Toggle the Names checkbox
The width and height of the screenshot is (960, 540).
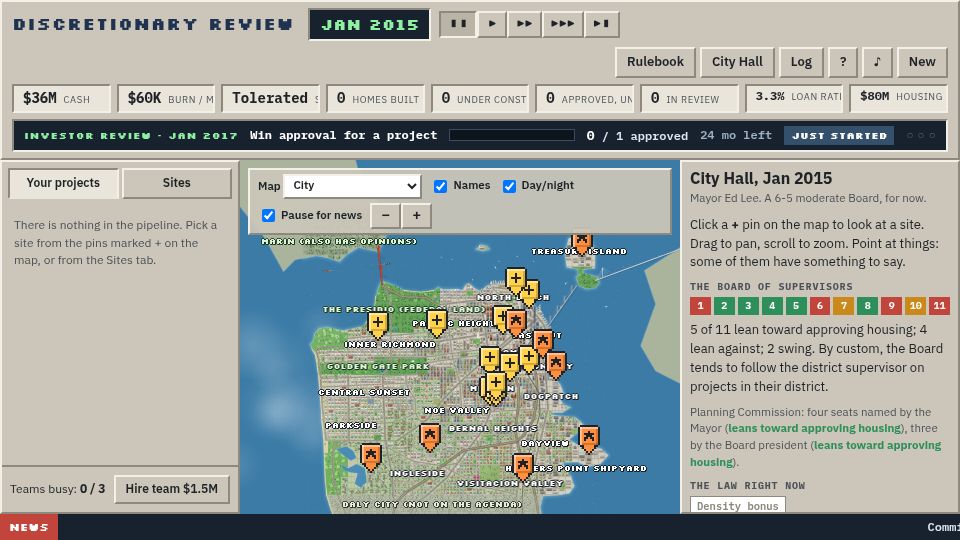440,186
